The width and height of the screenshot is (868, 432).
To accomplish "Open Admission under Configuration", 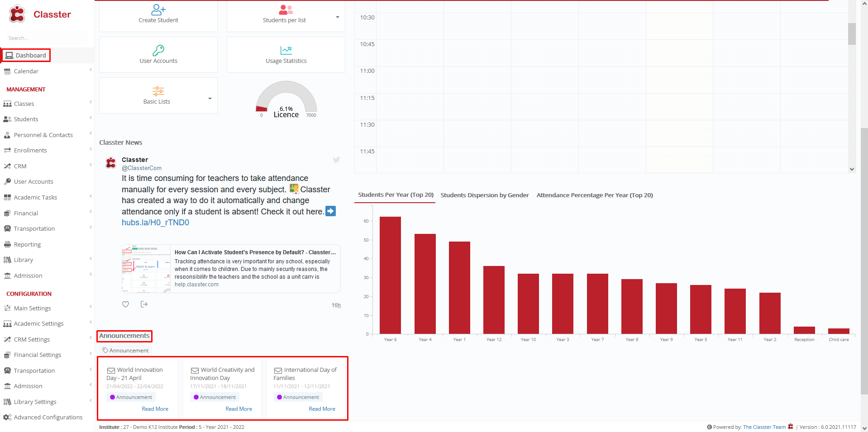I will click(x=28, y=386).
